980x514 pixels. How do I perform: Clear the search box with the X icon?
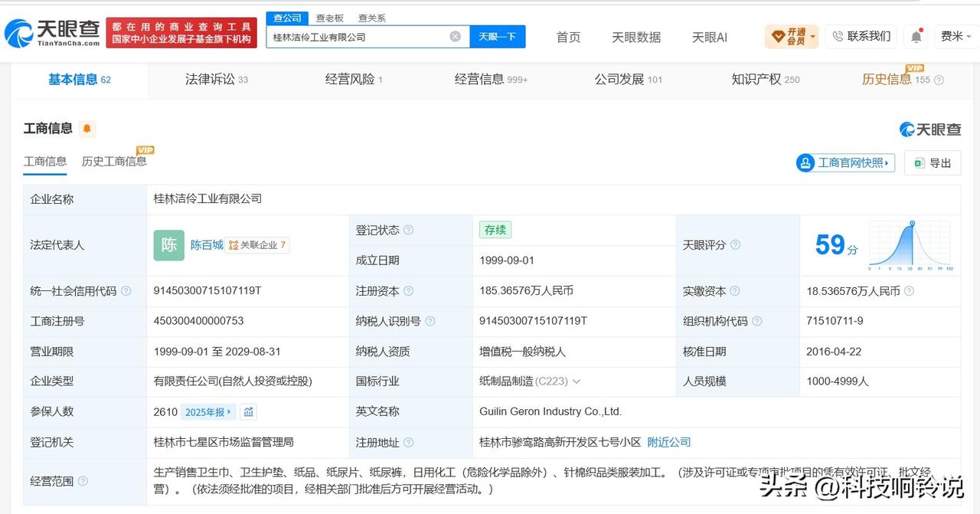click(x=455, y=36)
